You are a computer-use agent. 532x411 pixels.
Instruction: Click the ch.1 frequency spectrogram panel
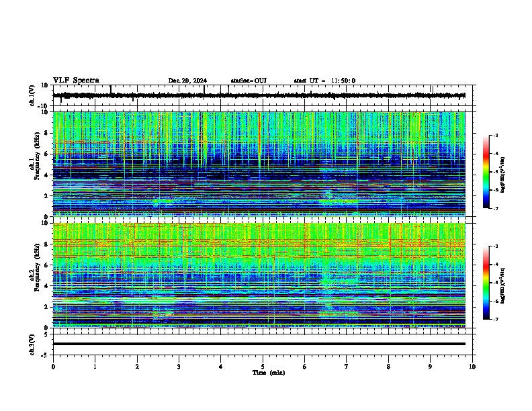click(x=259, y=164)
